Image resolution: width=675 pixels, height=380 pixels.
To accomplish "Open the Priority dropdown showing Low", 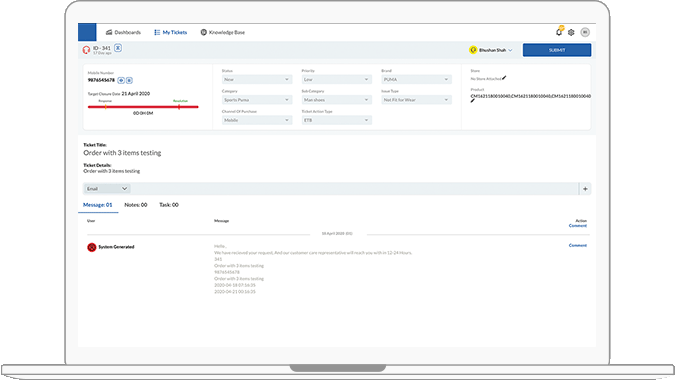I will [336, 80].
